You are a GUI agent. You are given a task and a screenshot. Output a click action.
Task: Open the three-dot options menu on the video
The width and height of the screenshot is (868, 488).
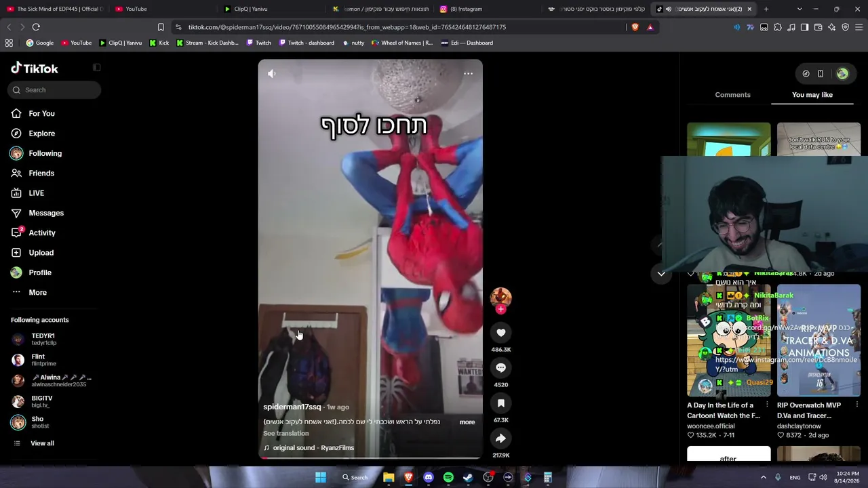coord(468,73)
